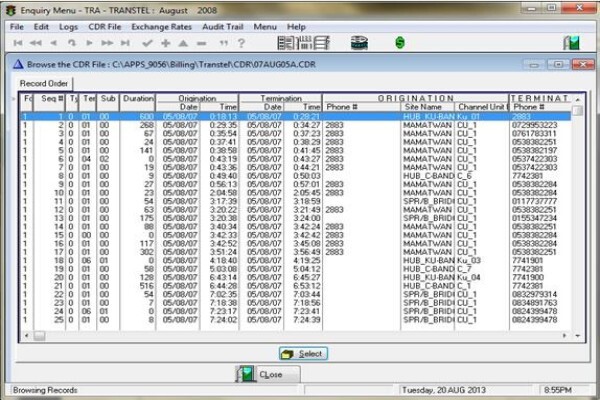Viewport: 600px width, 400px height.
Task: Click the table grid toolbar icon
Action: (322, 43)
